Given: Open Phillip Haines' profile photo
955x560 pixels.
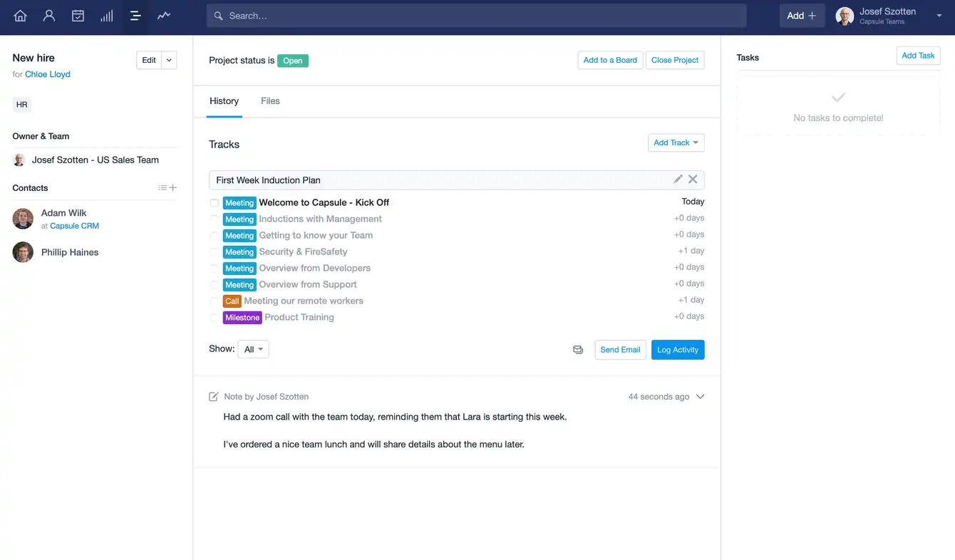Looking at the screenshot, I should click(x=23, y=252).
